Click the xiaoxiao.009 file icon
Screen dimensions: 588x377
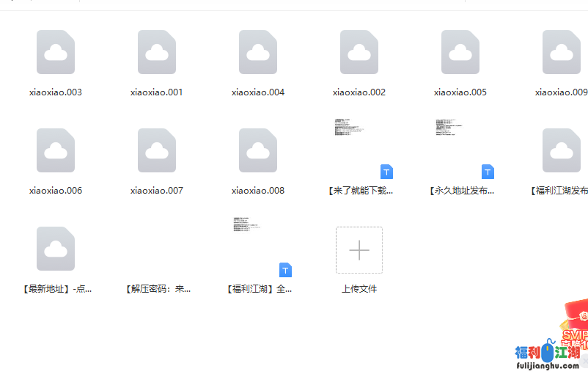tap(562, 52)
